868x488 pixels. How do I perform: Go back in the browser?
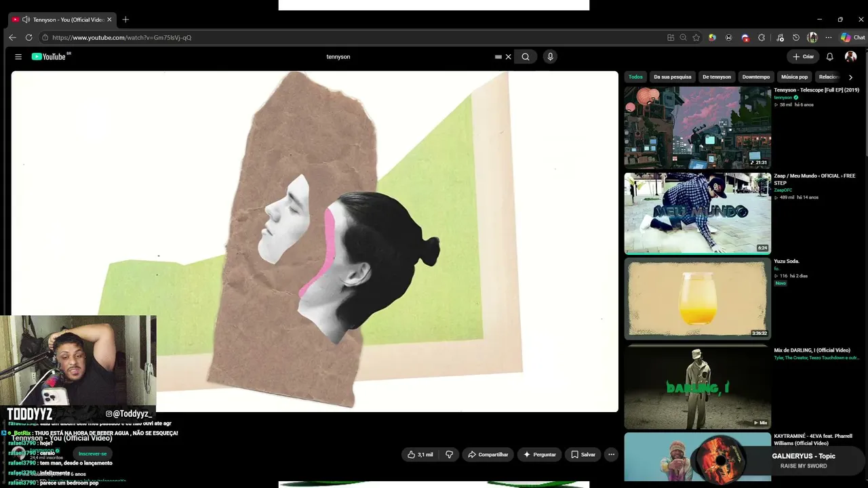pyautogui.click(x=12, y=37)
